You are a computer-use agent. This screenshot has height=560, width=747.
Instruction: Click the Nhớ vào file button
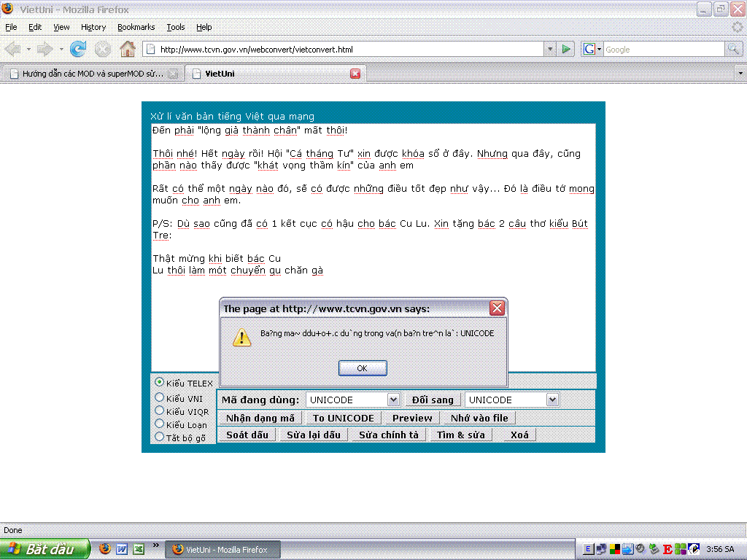479,418
